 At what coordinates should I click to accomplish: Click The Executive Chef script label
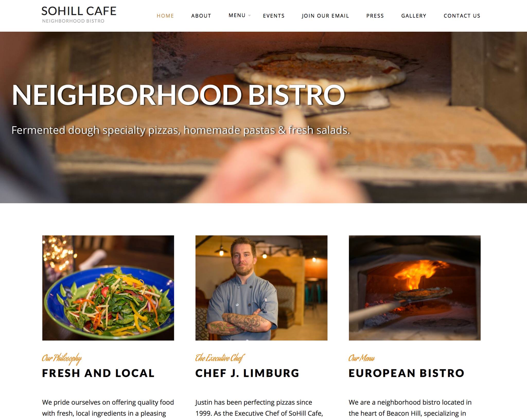point(220,358)
